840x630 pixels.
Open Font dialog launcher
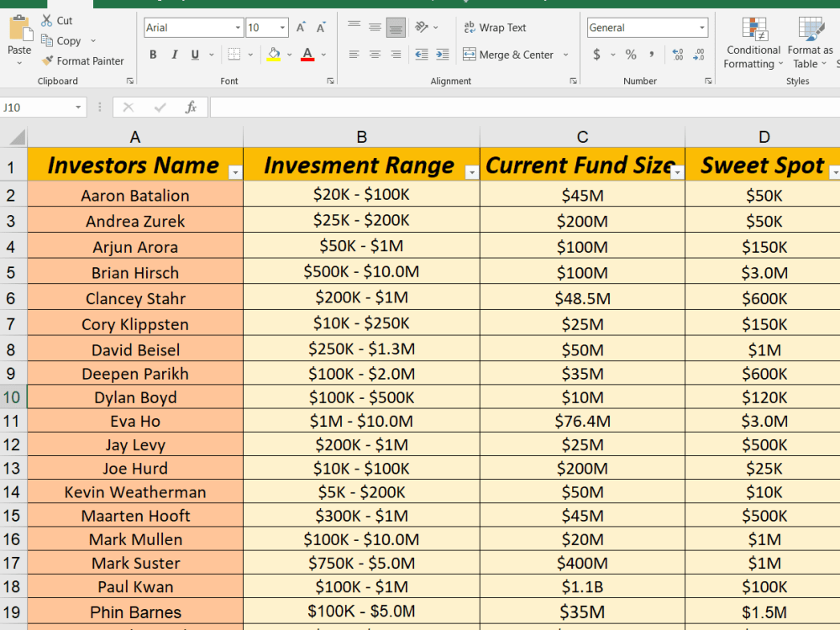[x=330, y=81]
